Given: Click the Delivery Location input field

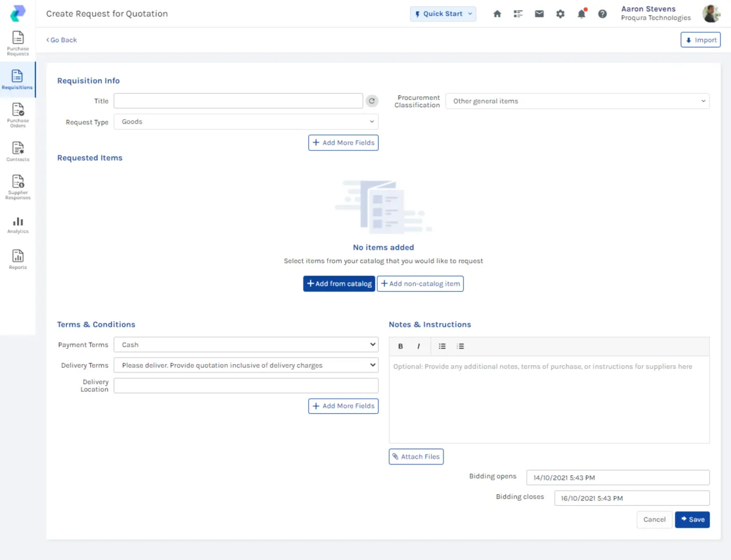Looking at the screenshot, I should click(245, 385).
